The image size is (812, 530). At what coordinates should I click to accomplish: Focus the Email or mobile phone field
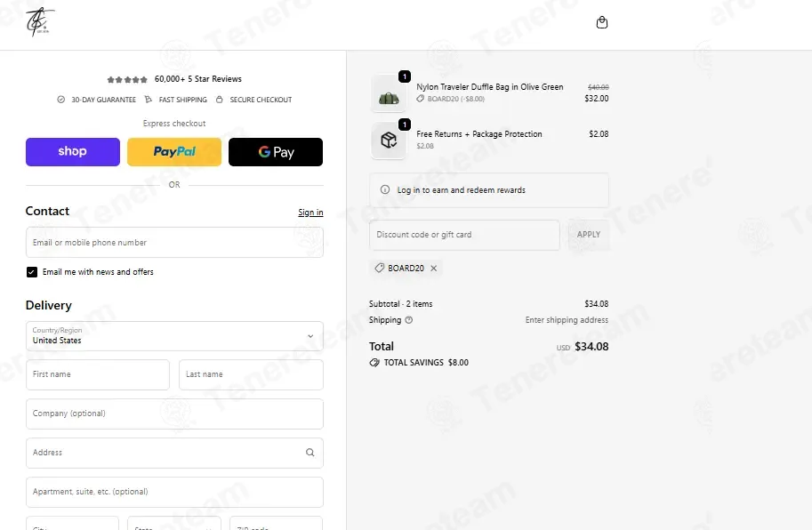tap(174, 242)
